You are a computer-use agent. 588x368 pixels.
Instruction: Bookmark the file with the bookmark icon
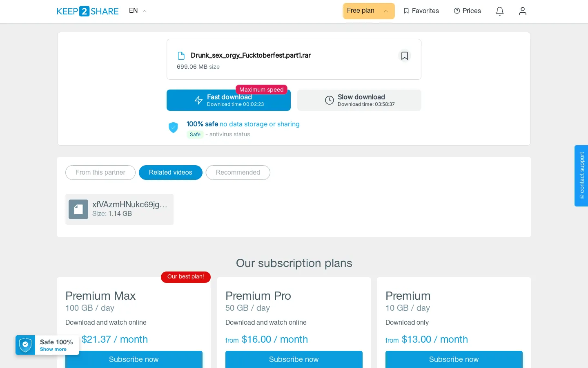pos(405,56)
